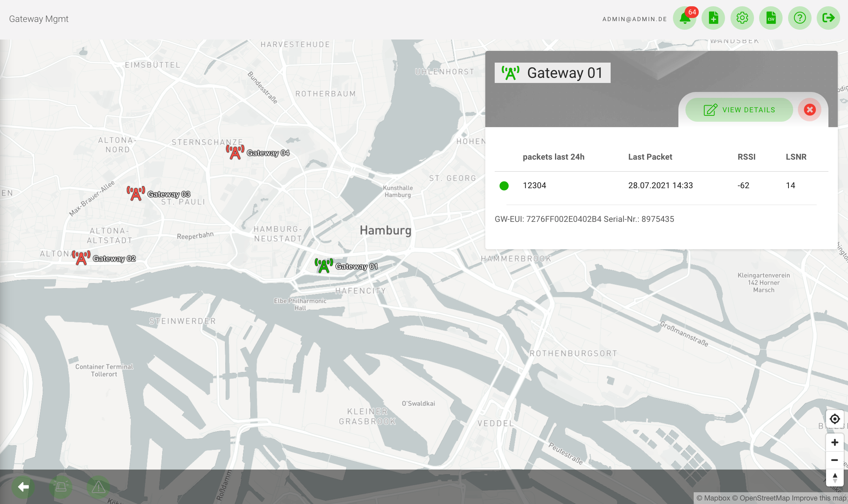Open the settings gear
The width and height of the screenshot is (848, 504).
tap(742, 18)
